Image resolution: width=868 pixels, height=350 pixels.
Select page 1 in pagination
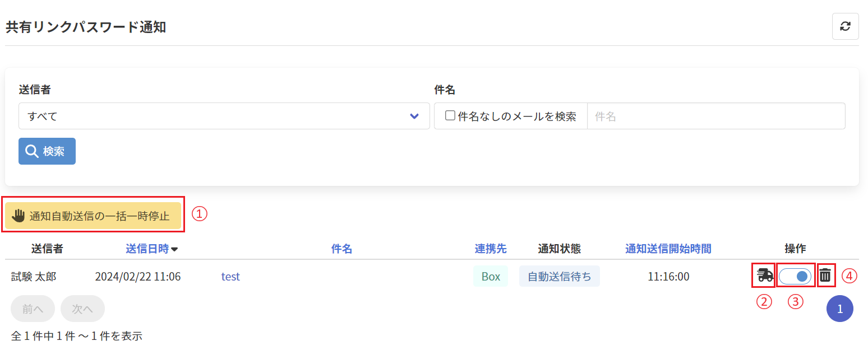tap(839, 309)
